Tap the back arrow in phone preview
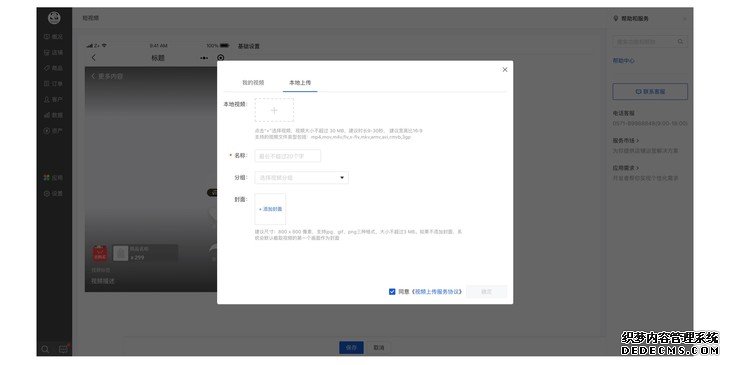This screenshot has height=365, width=730. 93,58
